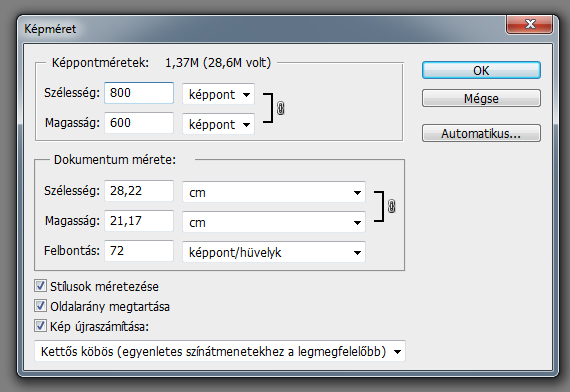Image resolution: width=570 pixels, height=392 pixels.
Task: Click the '1,37M (28,6M volt)' size text
Action: [218, 63]
